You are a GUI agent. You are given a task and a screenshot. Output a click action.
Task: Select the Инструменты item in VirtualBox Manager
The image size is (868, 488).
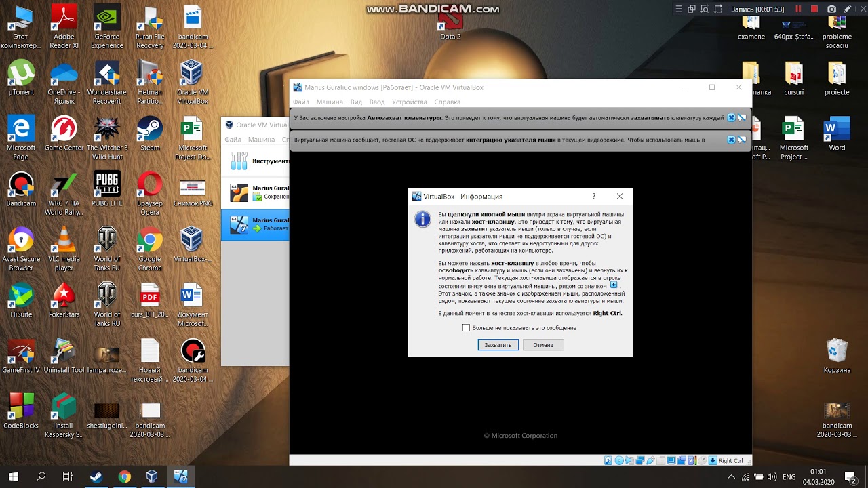256,161
